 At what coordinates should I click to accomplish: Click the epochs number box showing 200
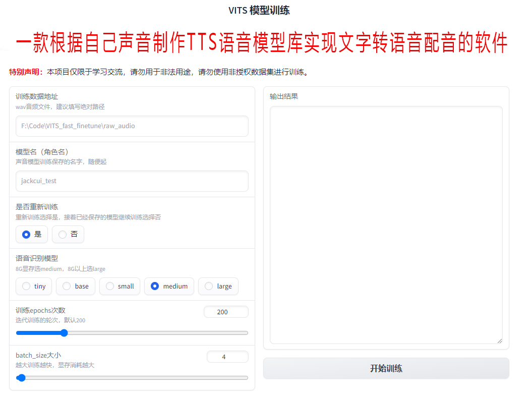(x=226, y=312)
